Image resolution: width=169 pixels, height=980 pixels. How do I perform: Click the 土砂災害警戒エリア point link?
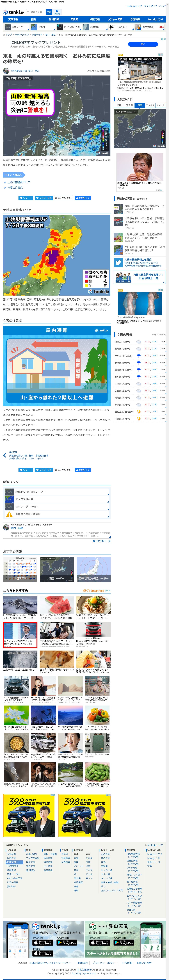[19, 182]
